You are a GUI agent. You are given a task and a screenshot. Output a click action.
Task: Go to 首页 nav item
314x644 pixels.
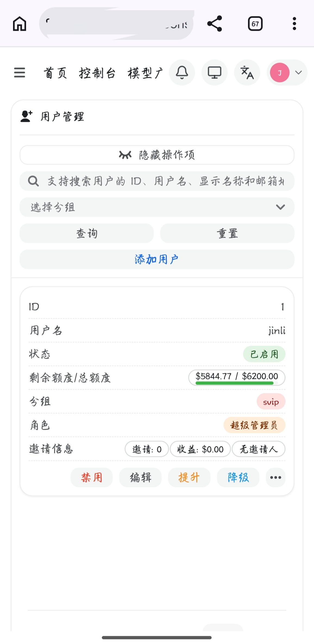click(x=55, y=73)
